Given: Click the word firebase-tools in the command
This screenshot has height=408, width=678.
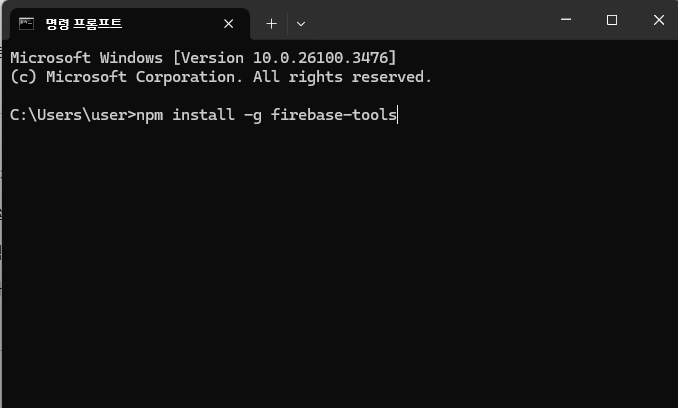Looking at the screenshot, I should 333,115.
